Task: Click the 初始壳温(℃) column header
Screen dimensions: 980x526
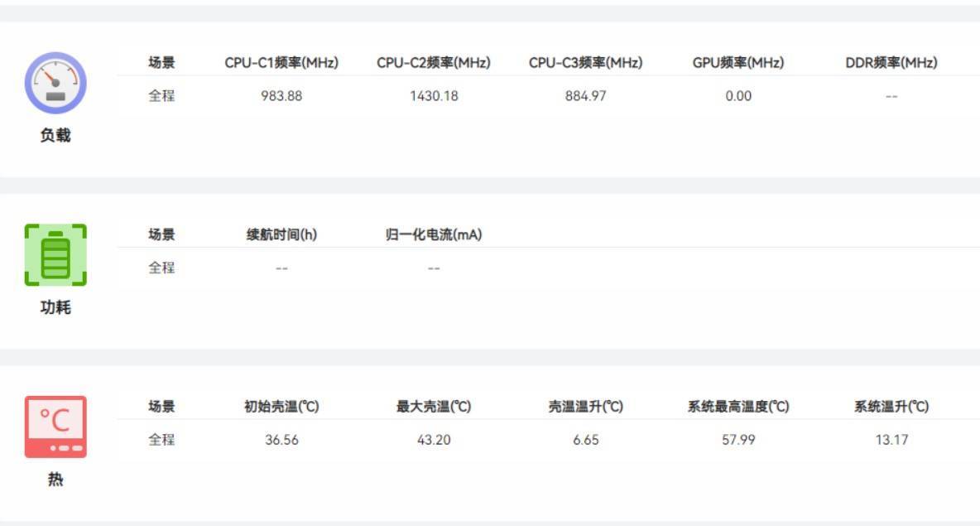Action: [281, 407]
